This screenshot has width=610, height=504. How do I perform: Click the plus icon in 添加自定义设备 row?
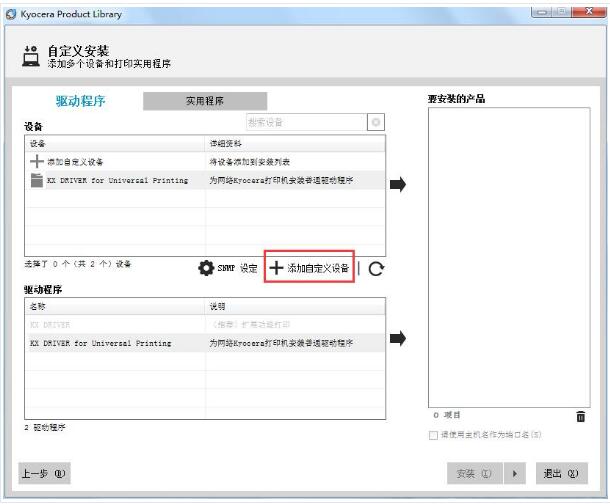(x=37, y=161)
